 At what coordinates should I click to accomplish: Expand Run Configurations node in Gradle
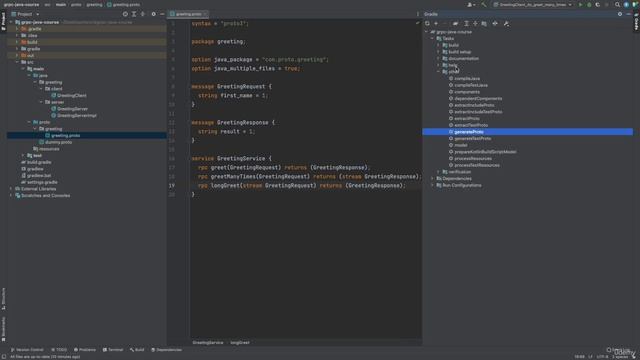[432, 185]
